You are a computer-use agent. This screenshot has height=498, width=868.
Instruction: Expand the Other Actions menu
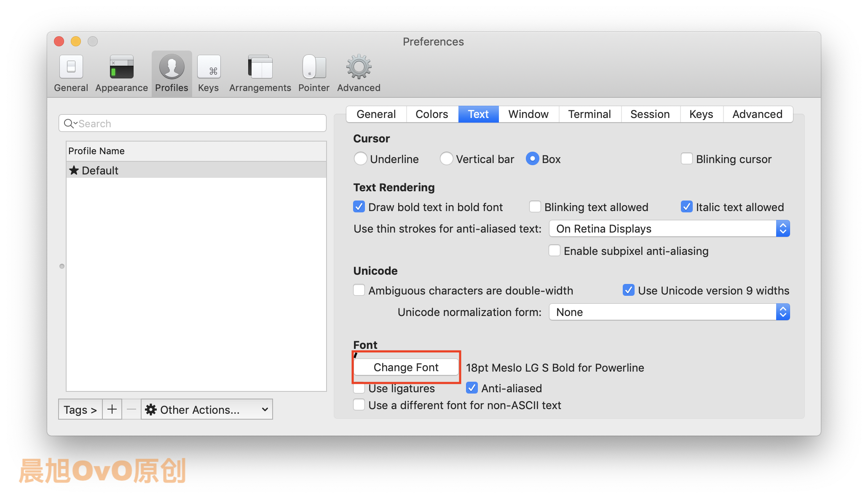[x=206, y=410]
